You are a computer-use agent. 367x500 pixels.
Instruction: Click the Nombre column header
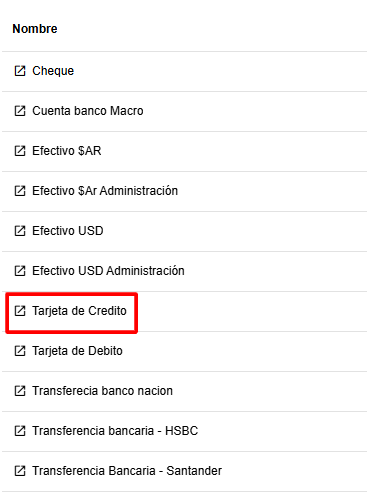(x=35, y=29)
